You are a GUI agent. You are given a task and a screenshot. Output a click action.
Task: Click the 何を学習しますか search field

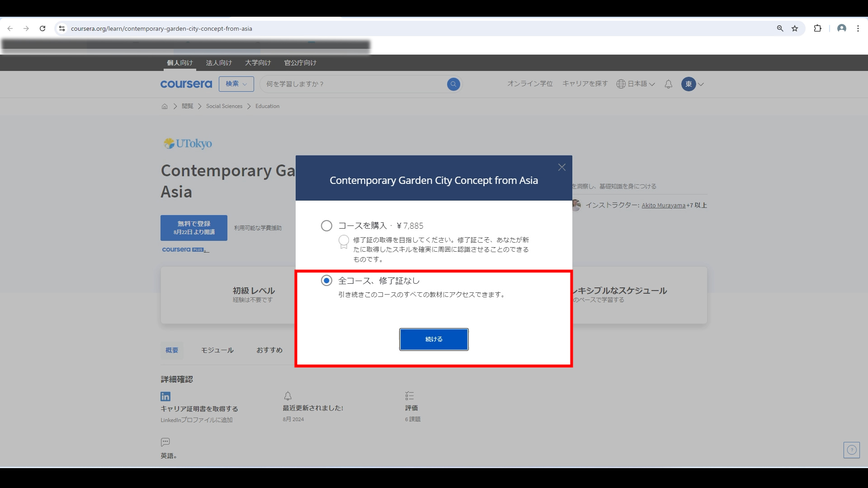(353, 84)
